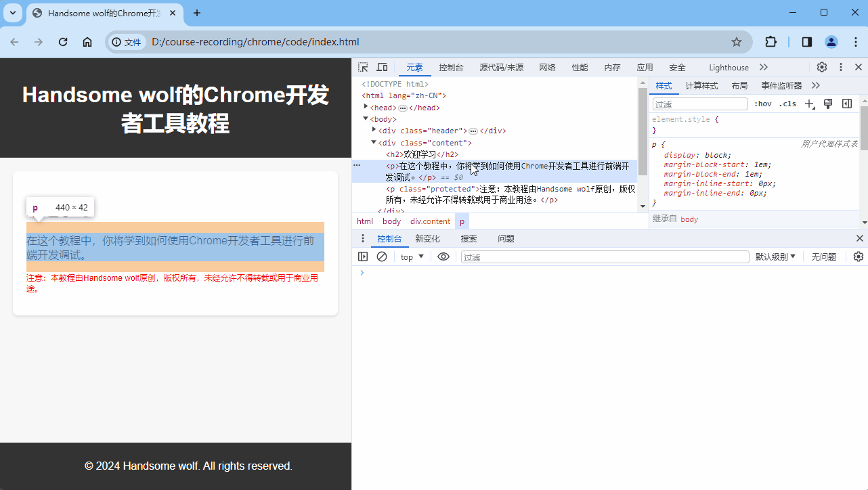
Task: Close the console drawer
Action: click(860, 238)
